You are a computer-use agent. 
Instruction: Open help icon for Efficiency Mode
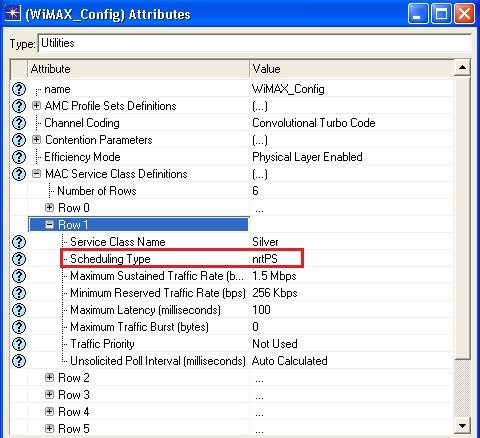pyautogui.click(x=19, y=157)
